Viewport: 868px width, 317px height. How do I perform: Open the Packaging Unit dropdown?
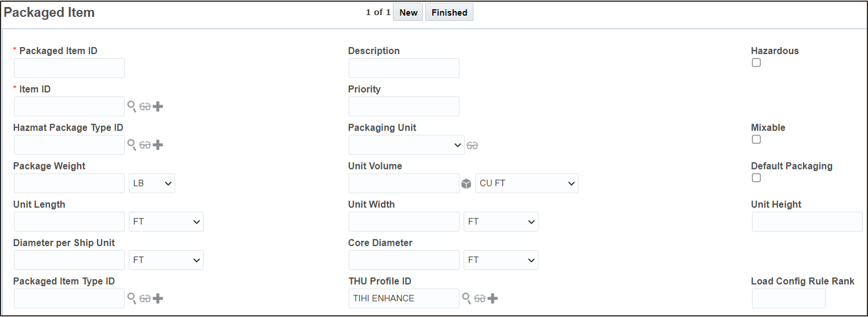click(x=406, y=145)
